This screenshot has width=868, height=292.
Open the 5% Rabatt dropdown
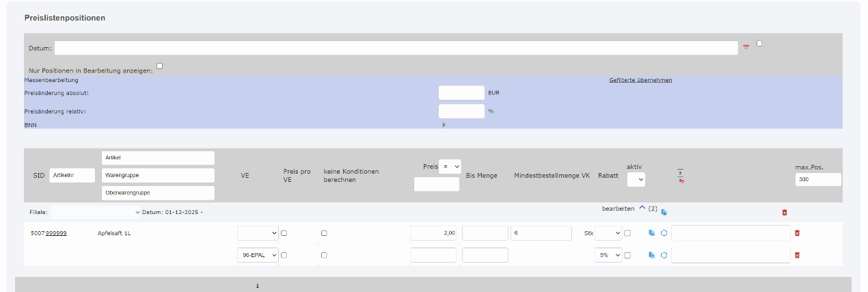pos(608,255)
